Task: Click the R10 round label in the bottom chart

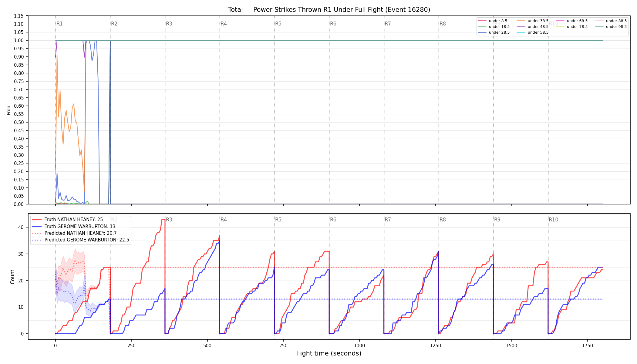Action: coord(553,220)
